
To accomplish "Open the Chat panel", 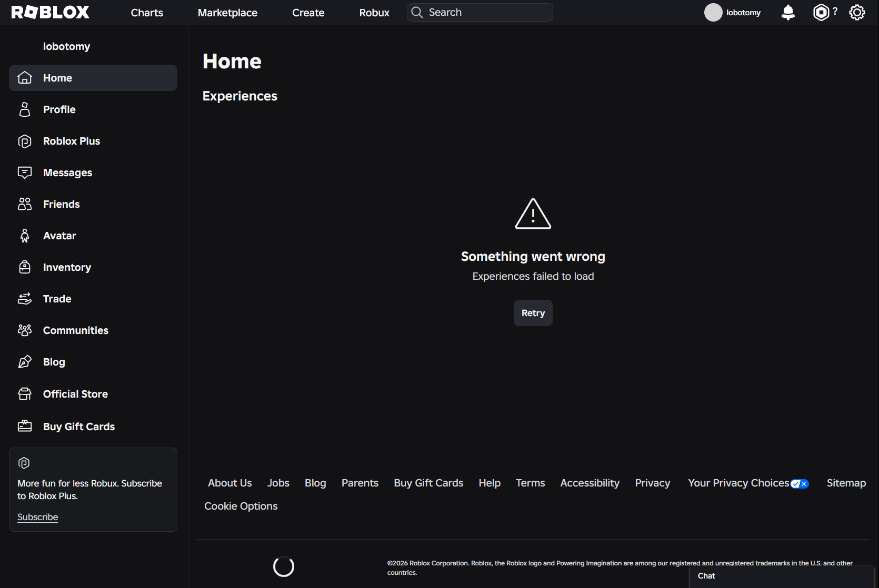I will pyautogui.click(x=782, y=576).
